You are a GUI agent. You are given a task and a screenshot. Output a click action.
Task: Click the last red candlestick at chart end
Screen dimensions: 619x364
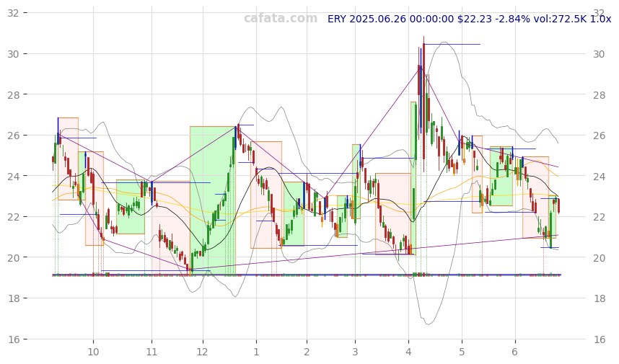pyautogui.click(x=558, y=206)
